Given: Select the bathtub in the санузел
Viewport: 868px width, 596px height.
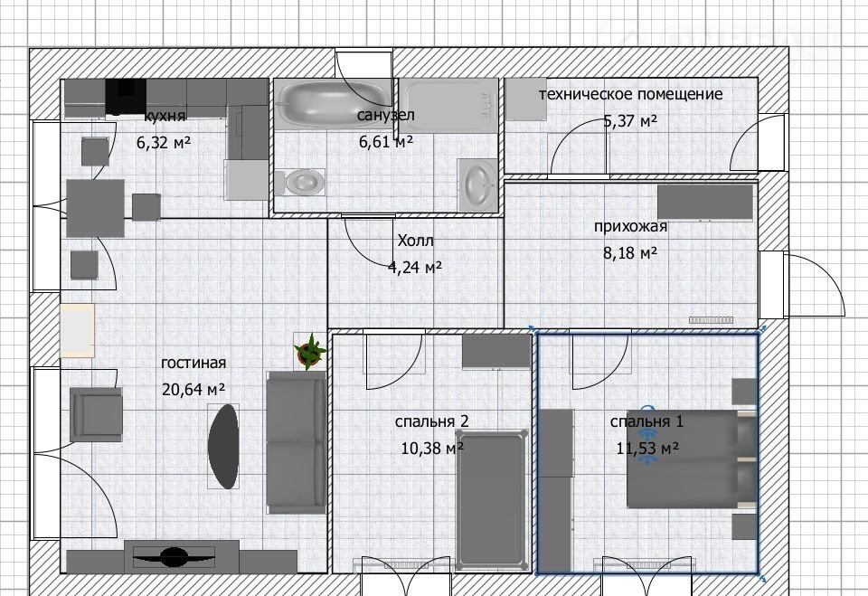Looking at the screenshot, I should point(330,103).
